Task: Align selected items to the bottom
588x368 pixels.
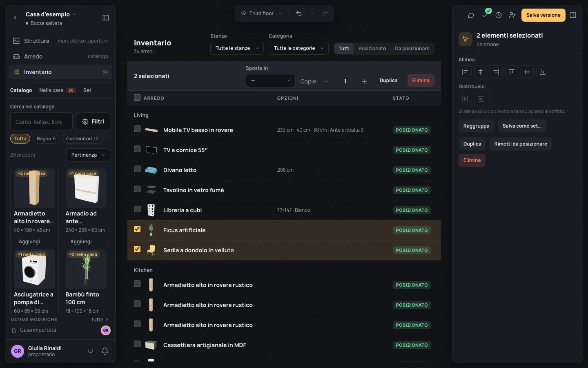Action: point(543,72)
